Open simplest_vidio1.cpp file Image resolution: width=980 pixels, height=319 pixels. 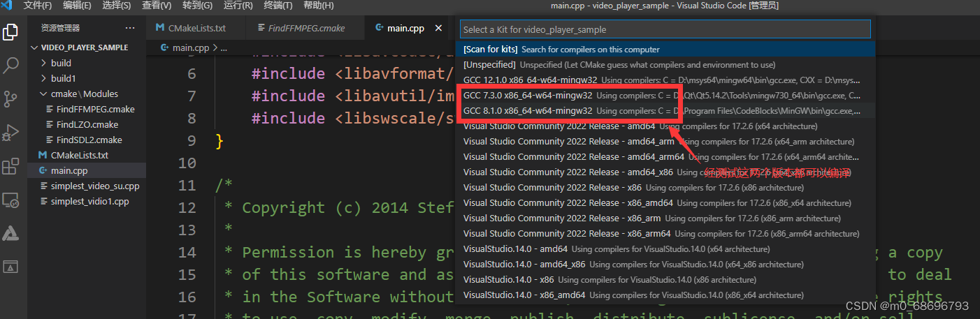pos(87,201)
